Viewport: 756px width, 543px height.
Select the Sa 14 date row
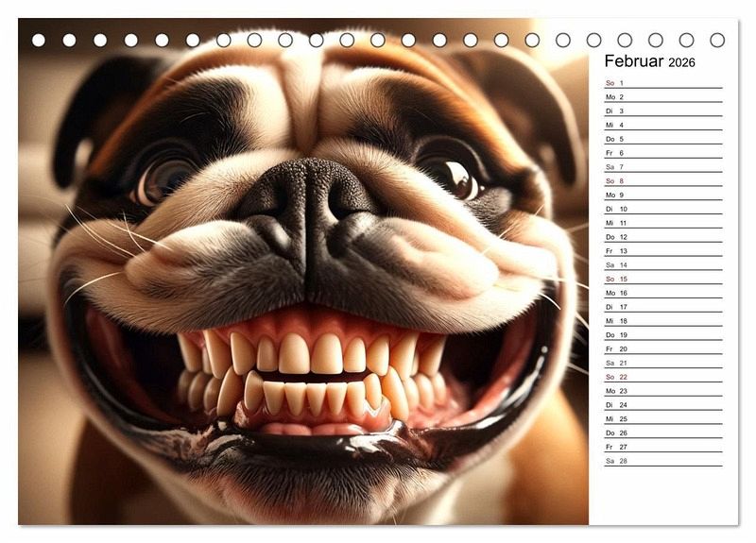[662, 265]
